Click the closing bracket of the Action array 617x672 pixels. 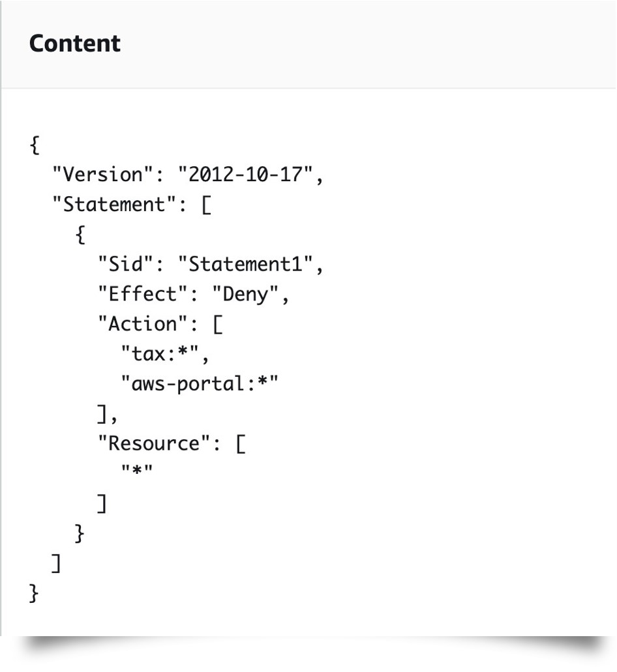(102, 414)
